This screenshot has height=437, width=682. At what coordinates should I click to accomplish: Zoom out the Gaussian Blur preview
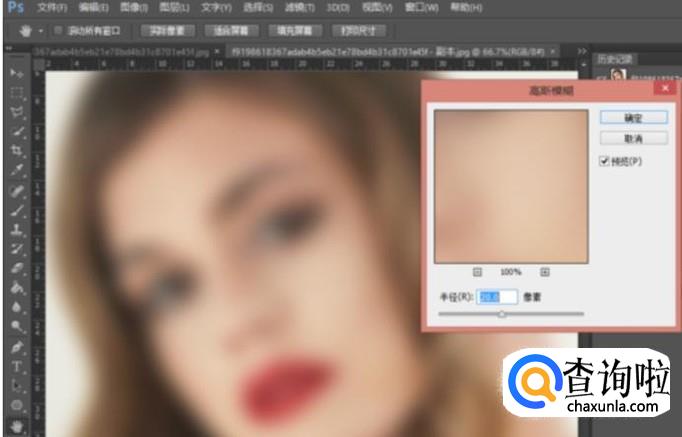point(477,271)
